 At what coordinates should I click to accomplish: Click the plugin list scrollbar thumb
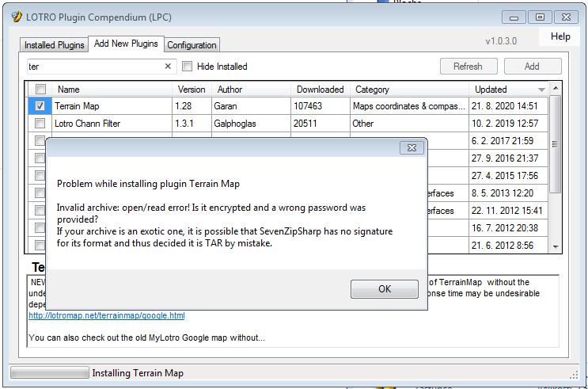tap(556, 144)
